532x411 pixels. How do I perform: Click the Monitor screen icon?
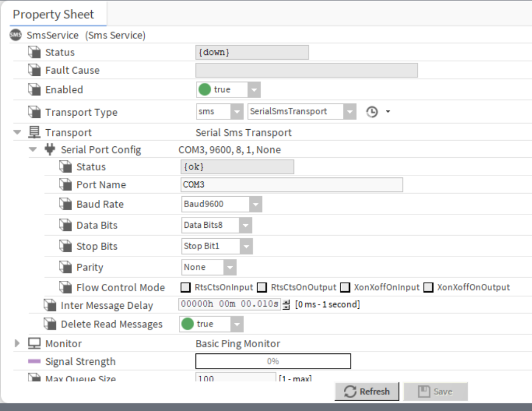(x=34, y=344)
